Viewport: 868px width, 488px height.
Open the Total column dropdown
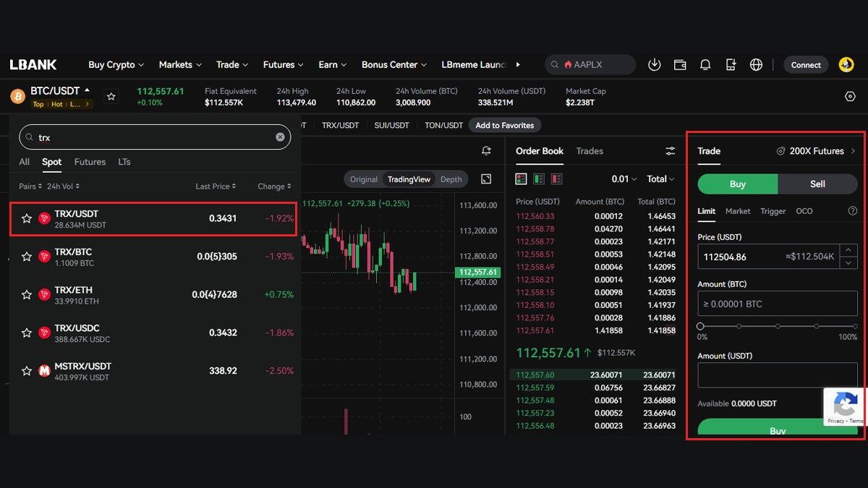click(660, 179)
